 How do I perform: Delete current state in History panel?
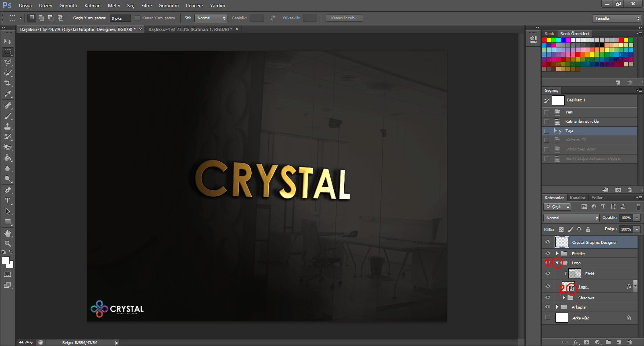coord(630,190)
